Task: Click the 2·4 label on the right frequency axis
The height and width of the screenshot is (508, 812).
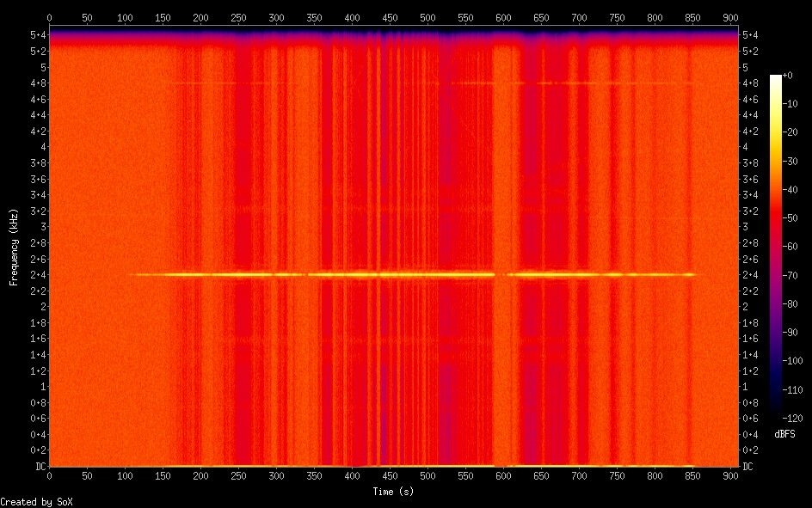Action: pyautogui.click(x=749, y=275)
